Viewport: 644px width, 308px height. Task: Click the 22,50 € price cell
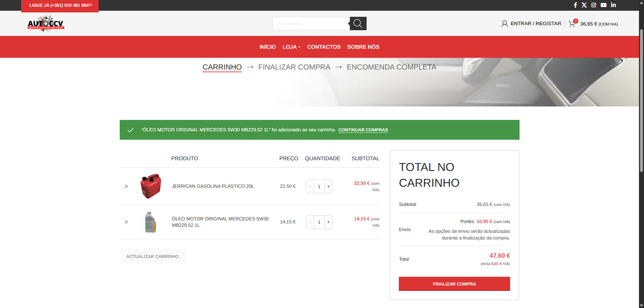point(288,186)
